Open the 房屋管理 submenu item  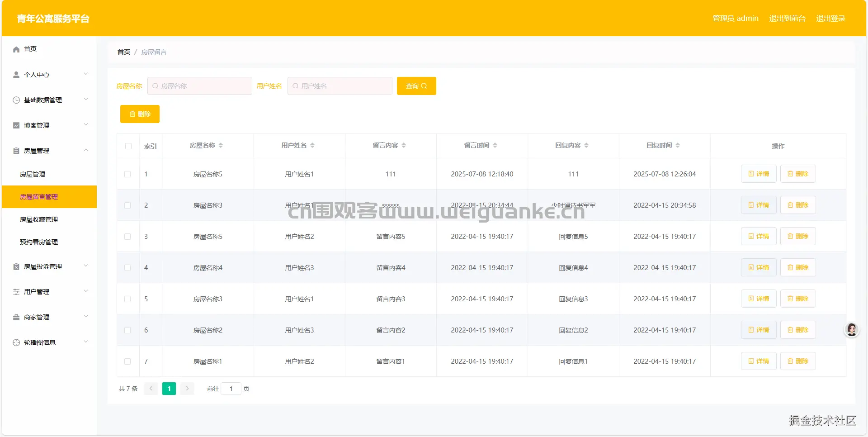click(49, 174)
